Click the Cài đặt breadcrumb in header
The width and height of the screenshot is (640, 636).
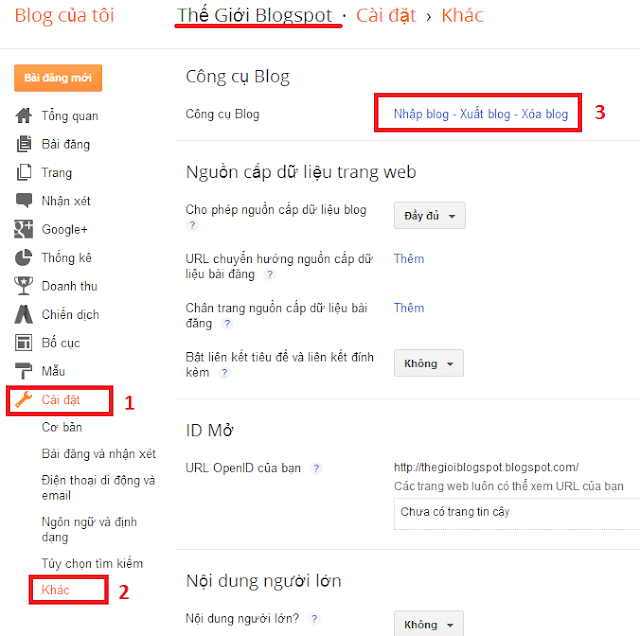[386, 16]
